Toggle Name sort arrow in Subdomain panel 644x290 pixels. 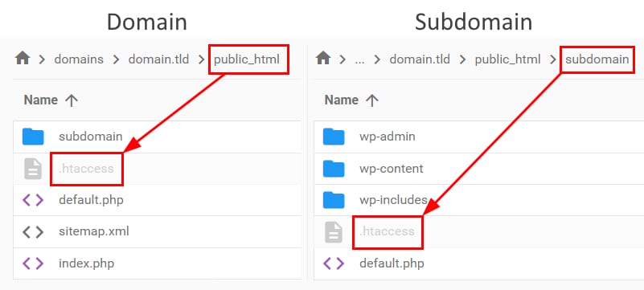[372, 100]
